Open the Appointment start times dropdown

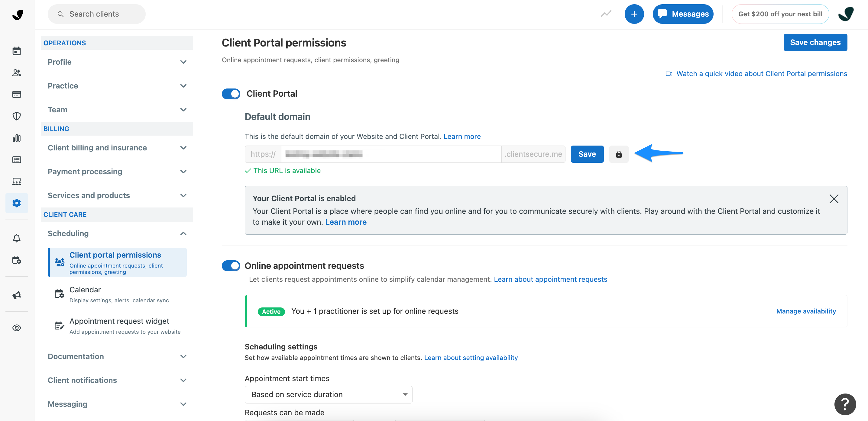point(328,394)
